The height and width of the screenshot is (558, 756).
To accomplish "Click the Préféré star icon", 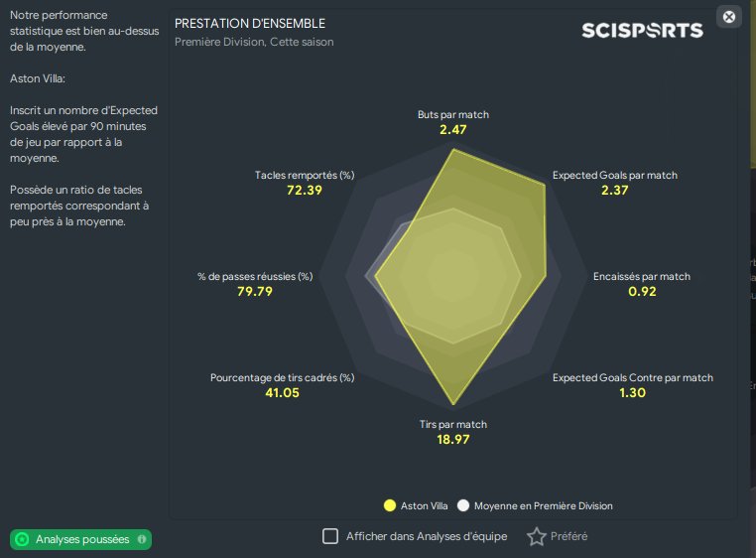I will (536, 536).
